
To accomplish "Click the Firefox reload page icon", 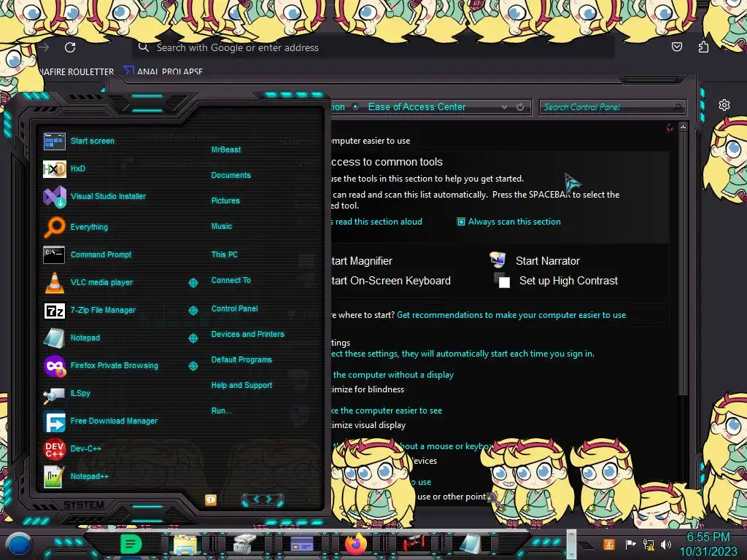I will pos(70,47).
